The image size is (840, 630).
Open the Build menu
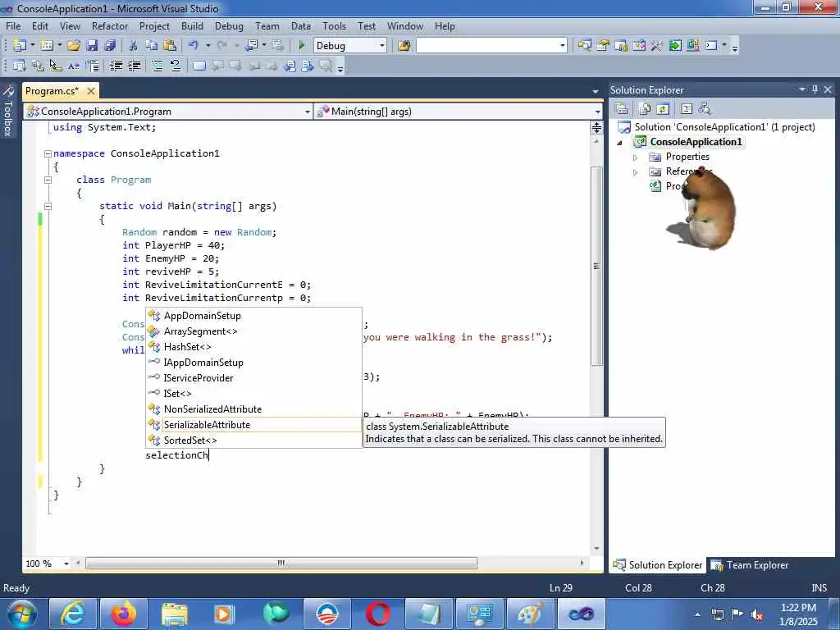pyautogui.click(x=192, y=25)
